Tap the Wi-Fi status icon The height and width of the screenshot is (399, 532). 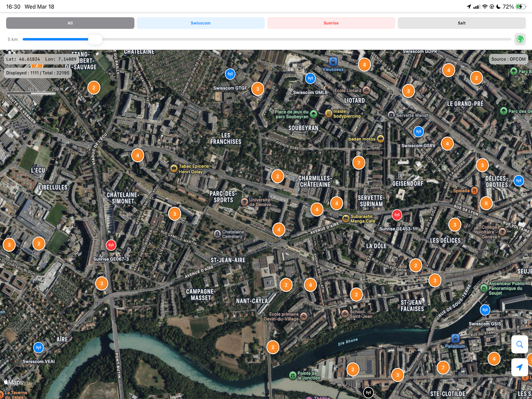(485, 7)
